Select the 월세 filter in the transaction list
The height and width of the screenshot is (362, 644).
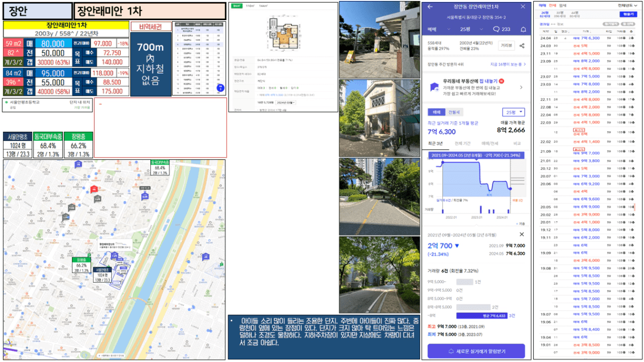(x=562, y=5)
